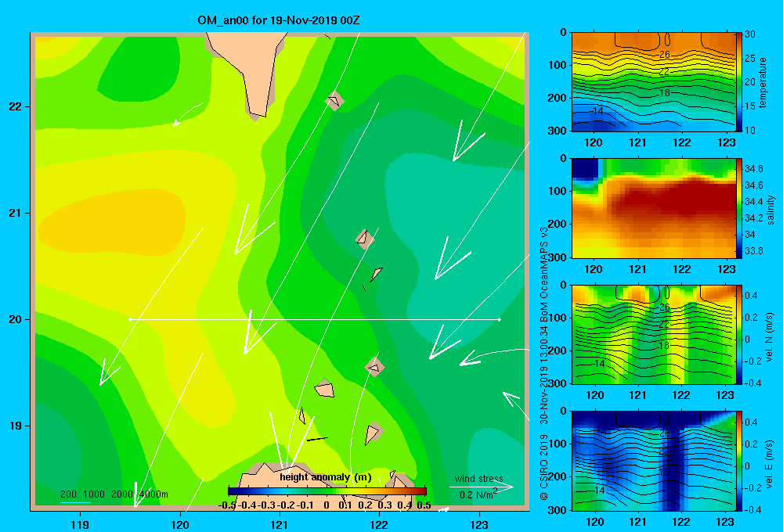Image resolution: width=783 pixels, height=532 pixels.
Task: Click the 'vel. N (m/s)' axis label
Action: 769,337
